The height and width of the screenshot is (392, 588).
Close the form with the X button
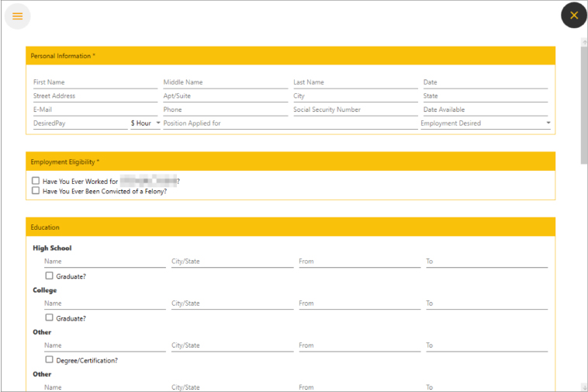coord(574,16)
